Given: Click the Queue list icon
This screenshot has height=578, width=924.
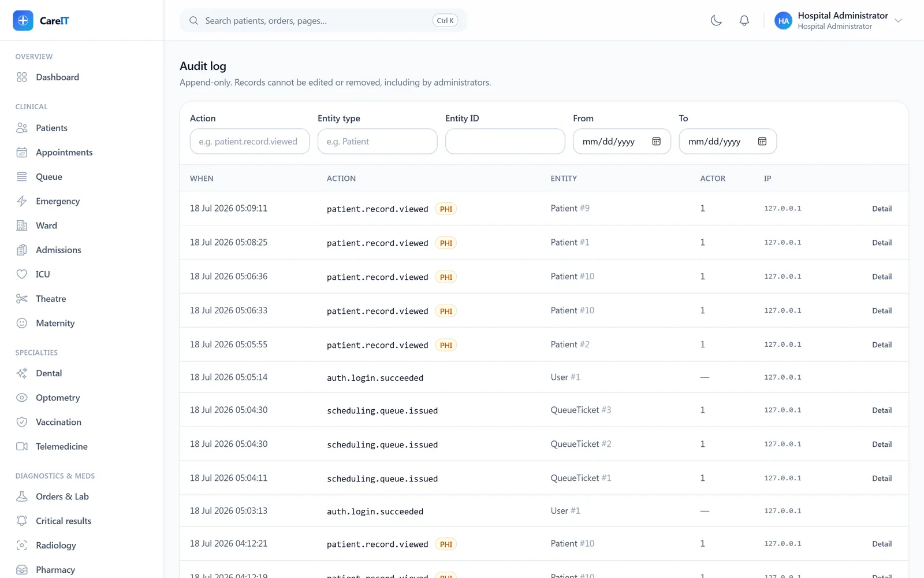Looking at the screenshot, I should [x=22, y=177].
